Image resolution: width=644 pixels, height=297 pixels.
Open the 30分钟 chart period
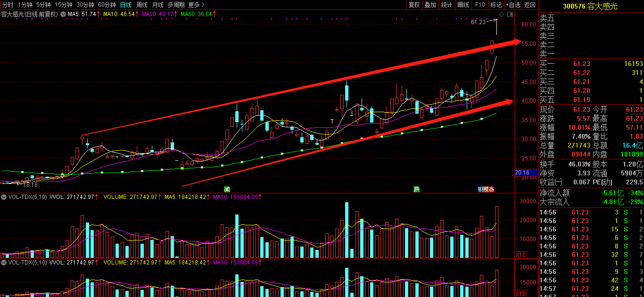85,5
